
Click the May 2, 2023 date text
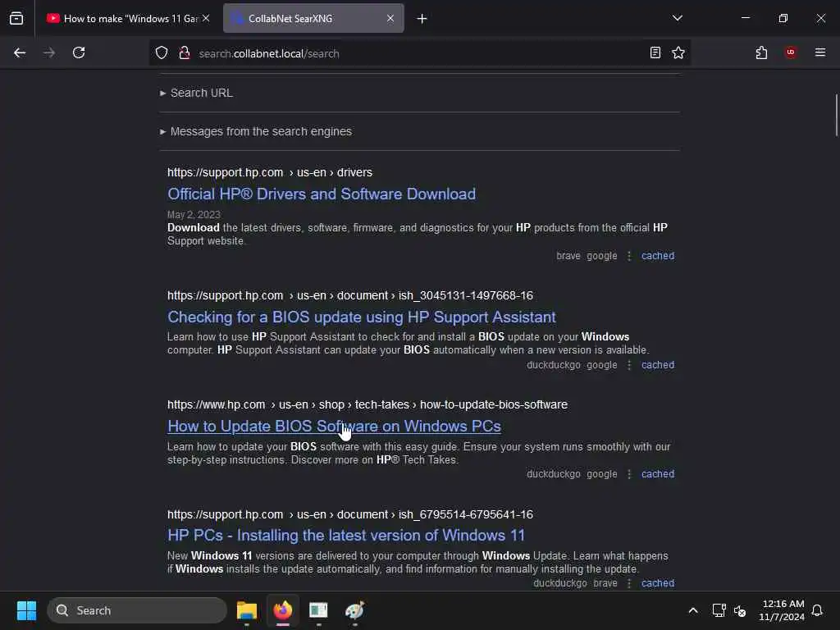(194, 215)
